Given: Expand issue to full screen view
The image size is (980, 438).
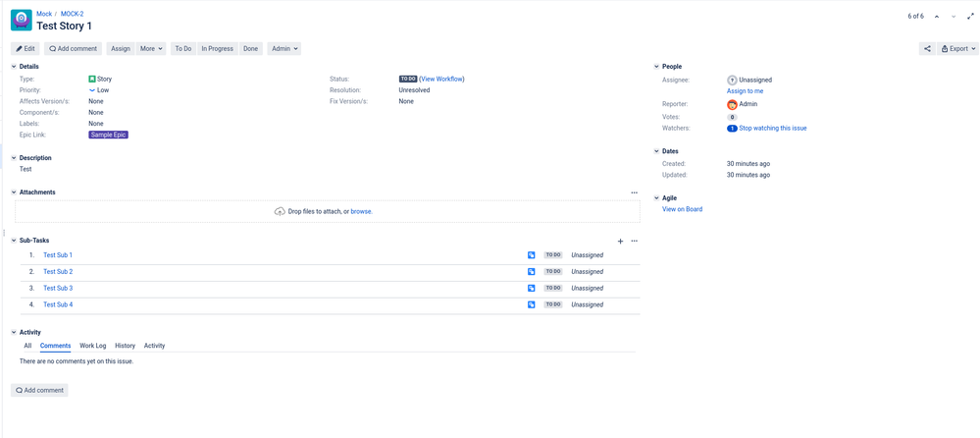Looking at the screenshot, I should click(x=970, y=17).
